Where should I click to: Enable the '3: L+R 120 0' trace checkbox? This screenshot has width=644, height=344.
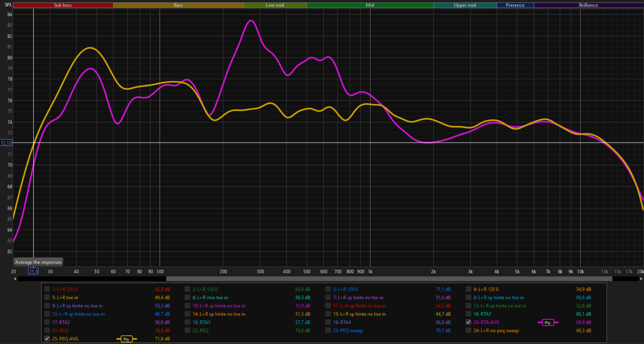click(328, 289)
